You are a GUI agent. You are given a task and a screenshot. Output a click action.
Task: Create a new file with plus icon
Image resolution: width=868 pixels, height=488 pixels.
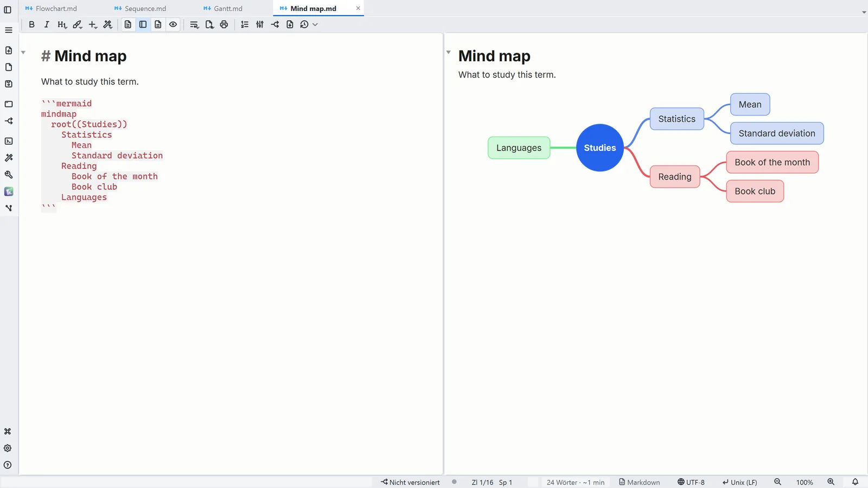click(x=9, y=50)
